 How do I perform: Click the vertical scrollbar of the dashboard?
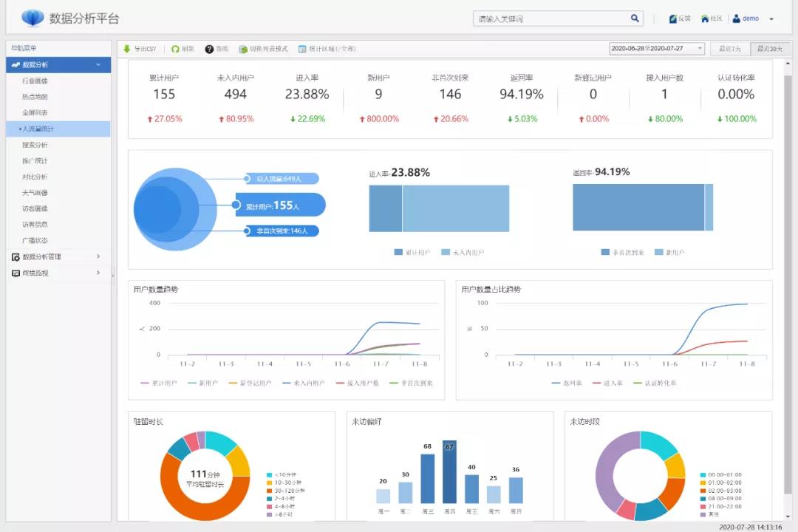[x=788, y=284]
